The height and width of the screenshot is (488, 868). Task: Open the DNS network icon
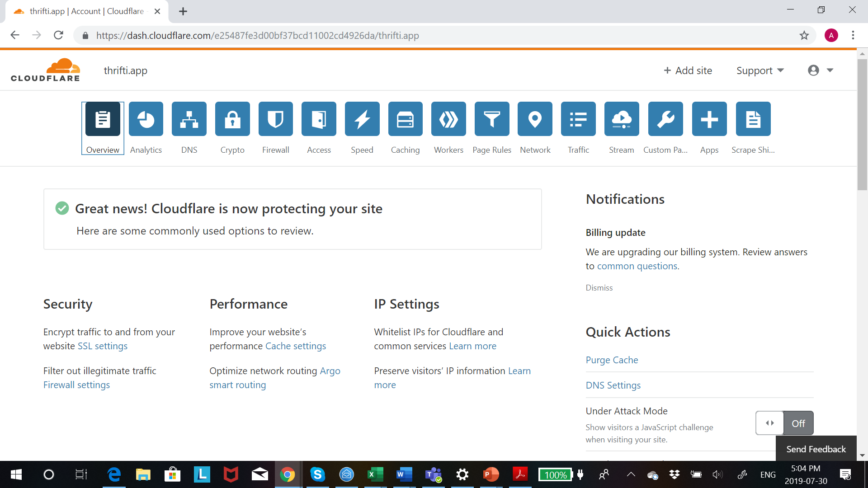189,119
